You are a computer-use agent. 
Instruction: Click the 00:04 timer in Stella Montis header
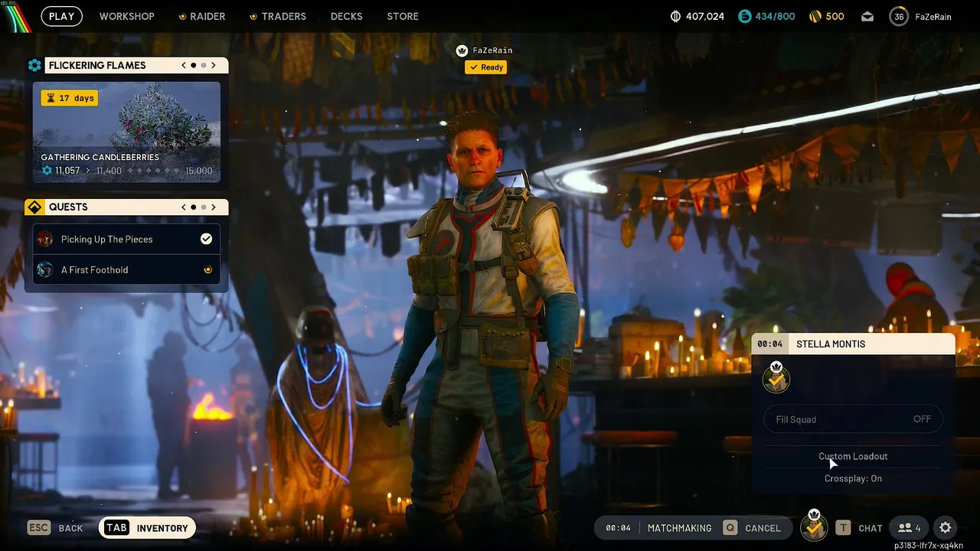770,344
